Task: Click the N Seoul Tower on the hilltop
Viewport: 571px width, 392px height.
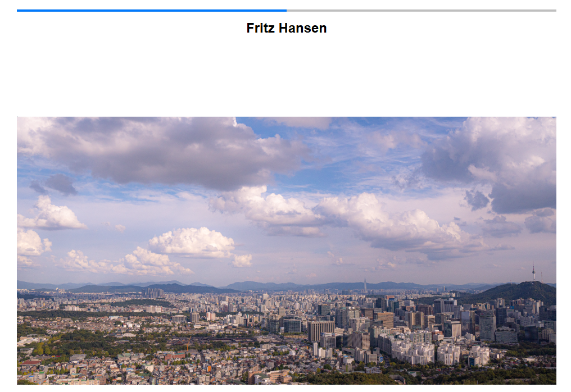Action: pyautogui.click(x=533, y=271)
